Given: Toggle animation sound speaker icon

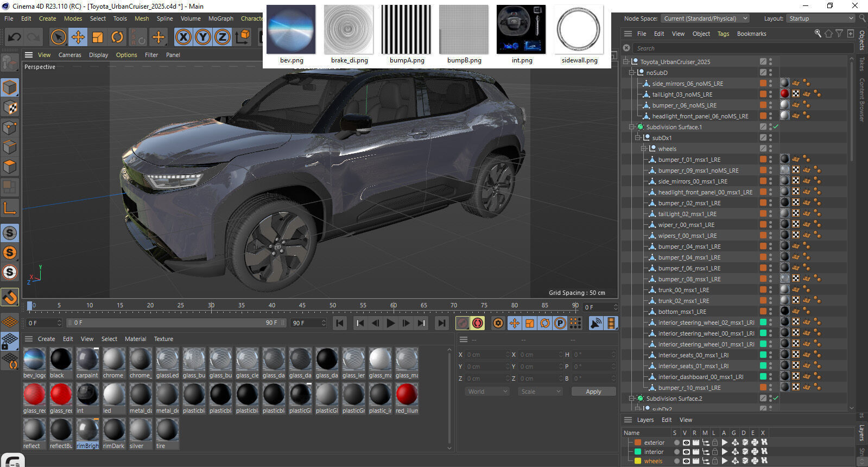Looking at the screenshot, I should click(x=595, y=323).
